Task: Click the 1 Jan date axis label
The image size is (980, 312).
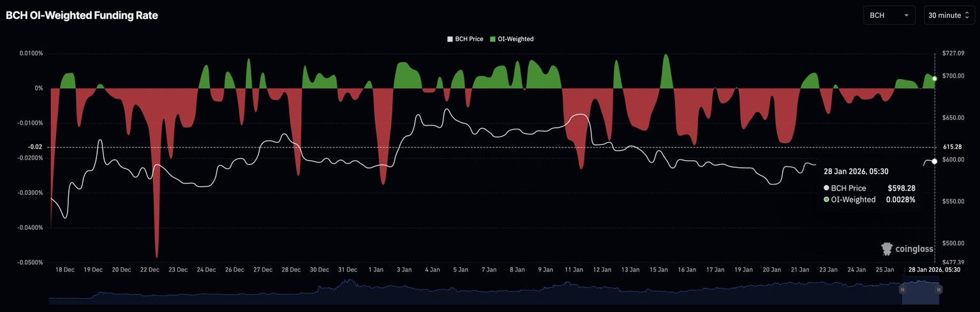Action: pos(376,270)
